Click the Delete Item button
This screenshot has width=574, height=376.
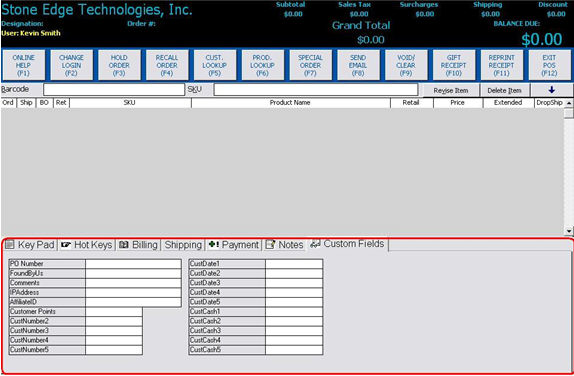[x=504, y=90]
